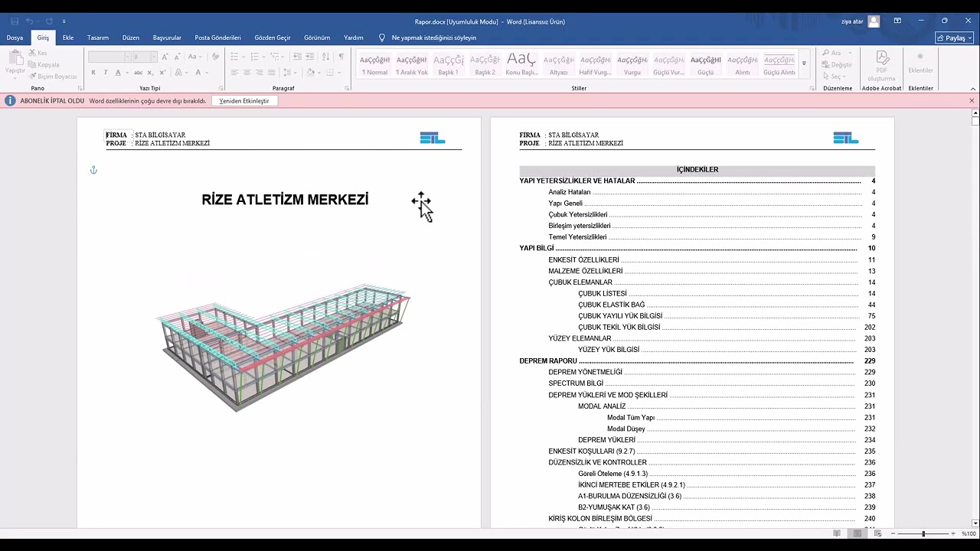Switch to the Ekle tab
Viewport: 980px width, 551px height.
tap(68, 37)
